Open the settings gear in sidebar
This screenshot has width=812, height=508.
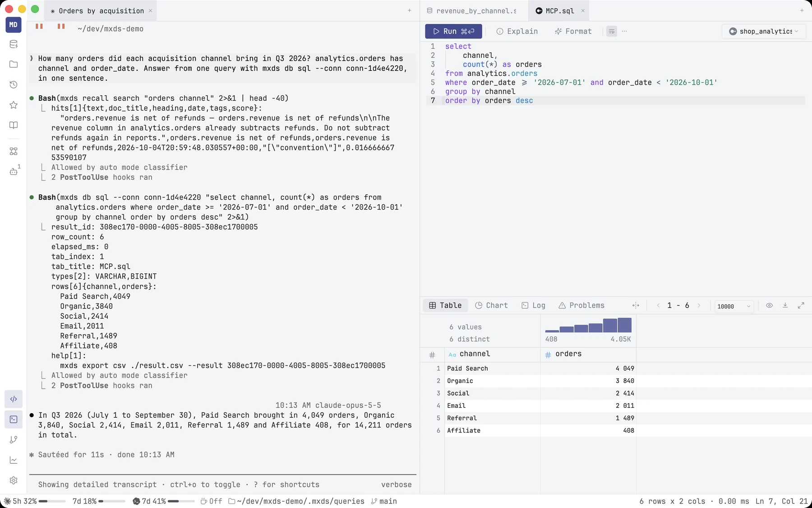(14, 480)
